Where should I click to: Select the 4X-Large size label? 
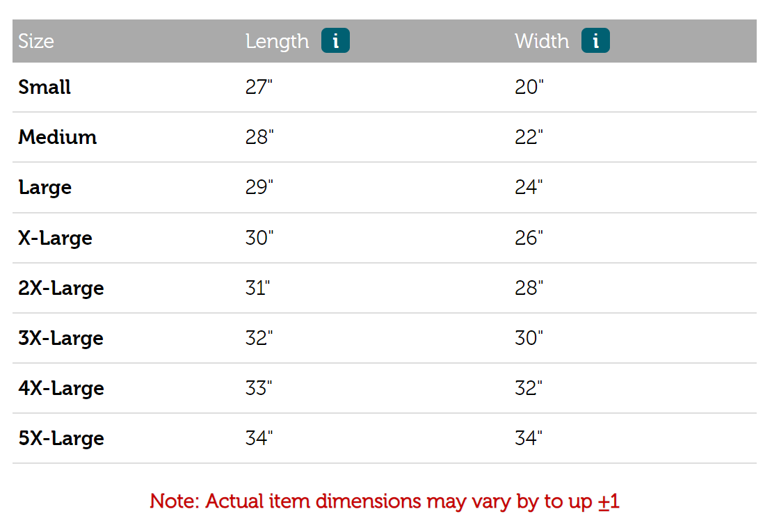(61, 388)
